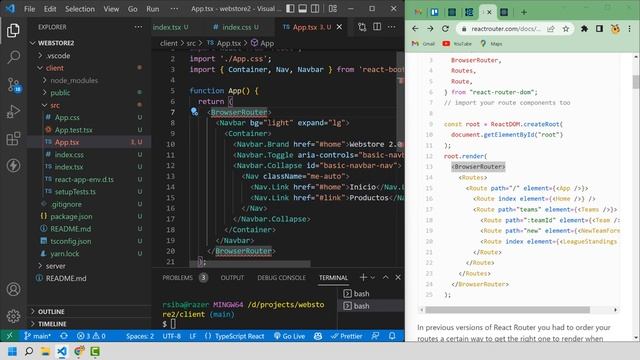Open the Chrome Extensions puzzle icon

(x=584, y=29)
